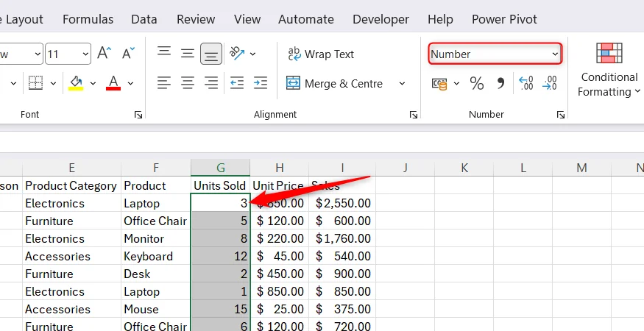Switch to the Power Pivot tab
This screenshot has height=331, width=644.
[x=504, y=19]
